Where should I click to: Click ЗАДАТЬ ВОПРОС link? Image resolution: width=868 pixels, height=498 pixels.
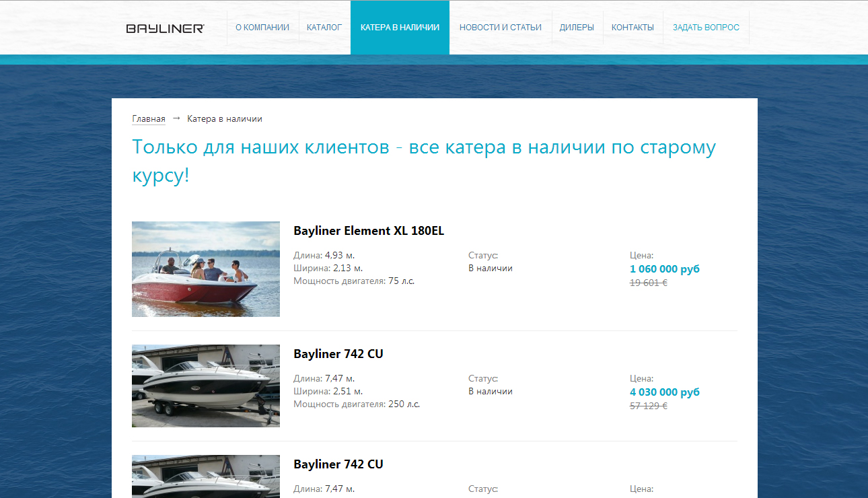click(706, 28)
